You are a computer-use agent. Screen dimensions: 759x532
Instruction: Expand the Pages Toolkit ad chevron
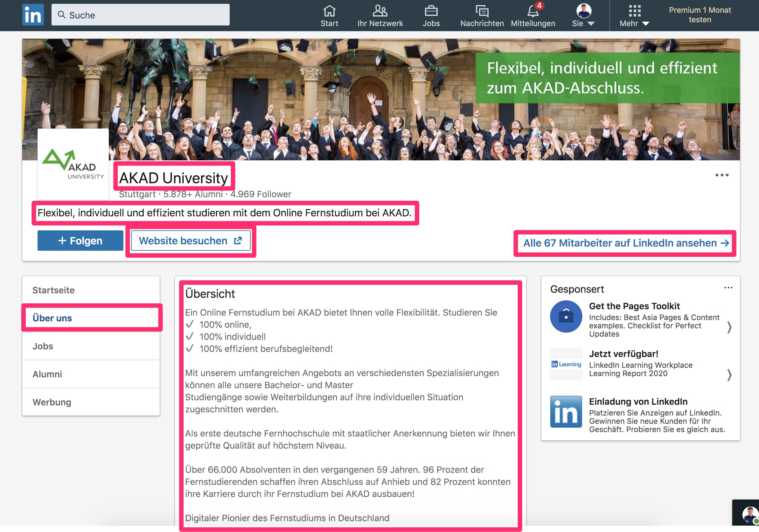tap(729, 327)
